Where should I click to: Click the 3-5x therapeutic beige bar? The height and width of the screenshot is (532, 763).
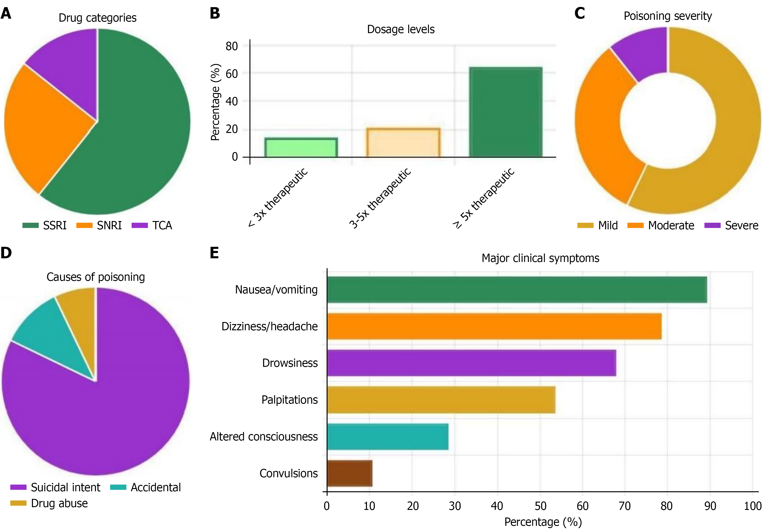(x=403, y=143)
